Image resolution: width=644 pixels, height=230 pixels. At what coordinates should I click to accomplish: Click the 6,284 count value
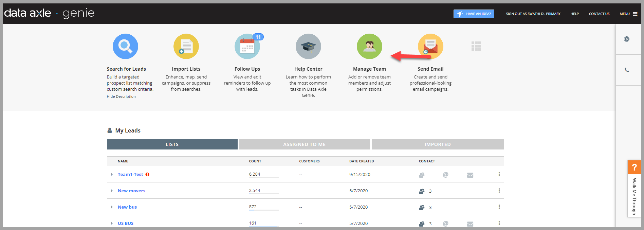click(255, 174)
